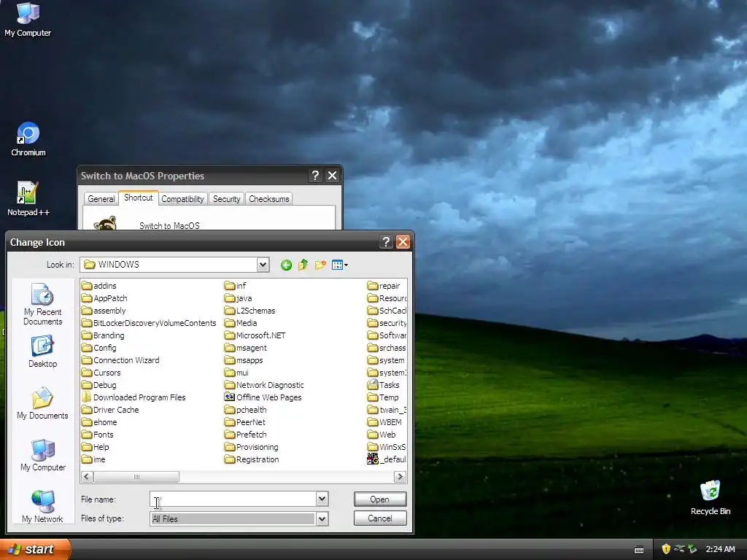Click the Chromium desktop shortcut

pos(28,139)
